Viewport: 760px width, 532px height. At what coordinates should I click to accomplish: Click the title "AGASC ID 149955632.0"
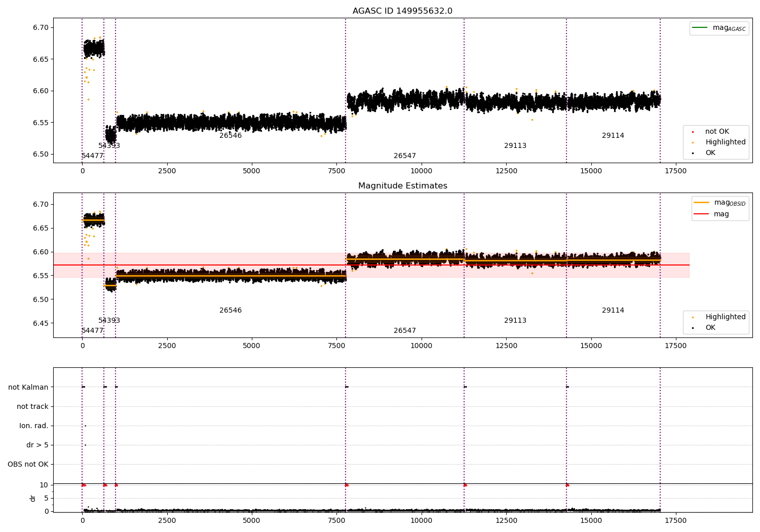point(403,11)
